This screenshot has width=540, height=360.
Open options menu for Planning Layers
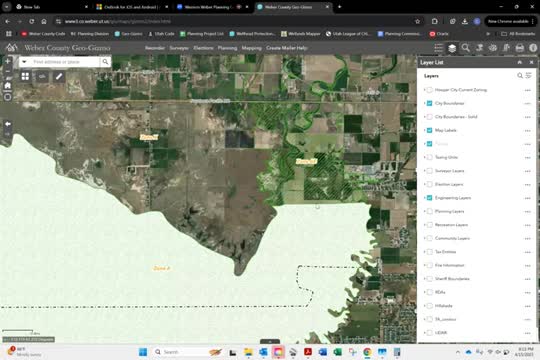[x=527, y=212]
